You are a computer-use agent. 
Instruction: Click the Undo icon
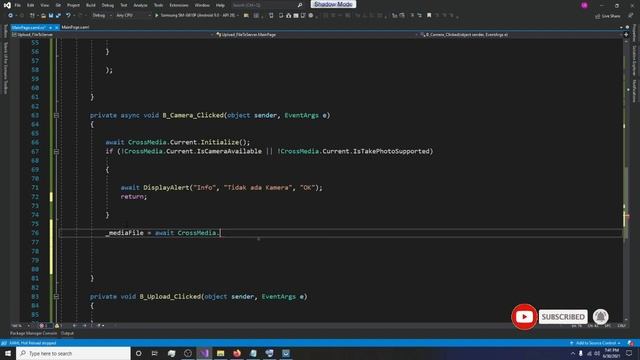tap(68, 16)
